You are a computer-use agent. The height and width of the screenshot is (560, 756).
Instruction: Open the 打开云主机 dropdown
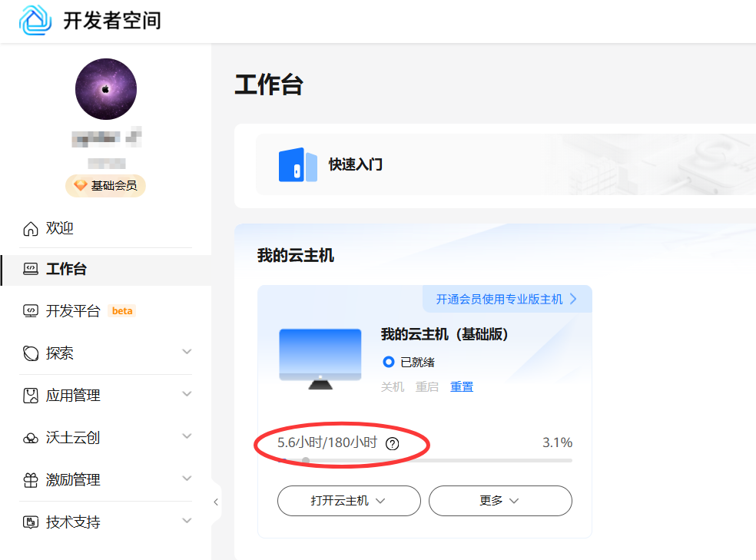349,500
